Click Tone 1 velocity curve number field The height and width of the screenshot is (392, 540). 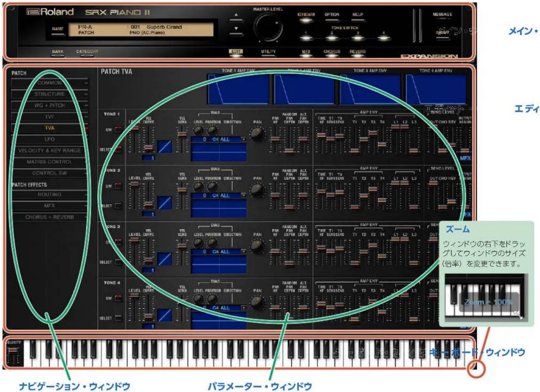[x=149, y=158]
